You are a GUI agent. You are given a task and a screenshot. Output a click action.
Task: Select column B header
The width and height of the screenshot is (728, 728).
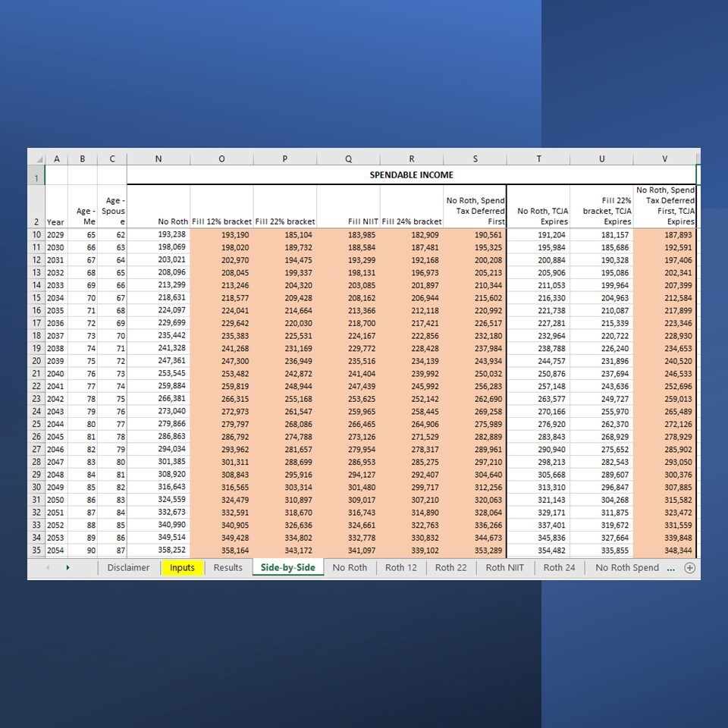point(83,158)
